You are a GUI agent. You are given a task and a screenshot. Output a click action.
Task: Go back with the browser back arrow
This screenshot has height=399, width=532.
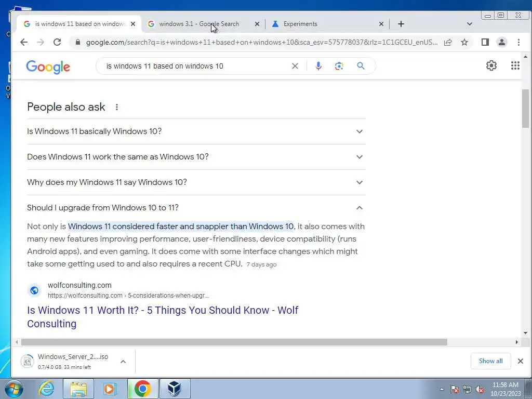(x=23, y=42)
